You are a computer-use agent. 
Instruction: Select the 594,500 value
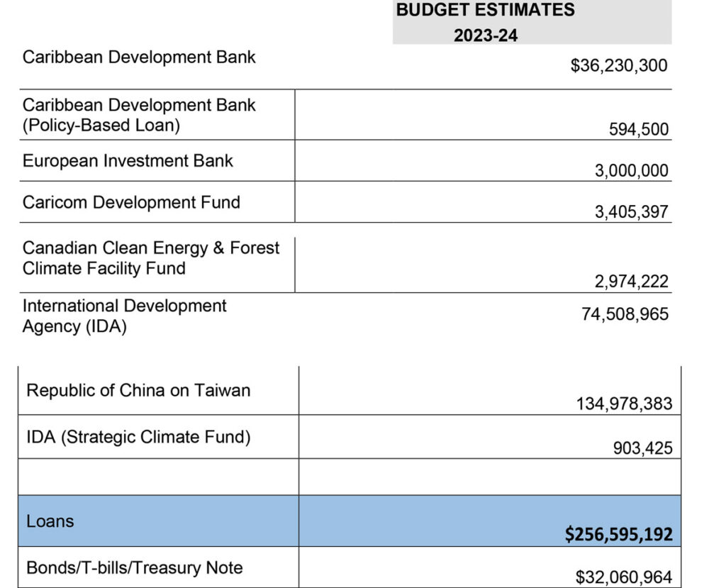click(638, 129)
